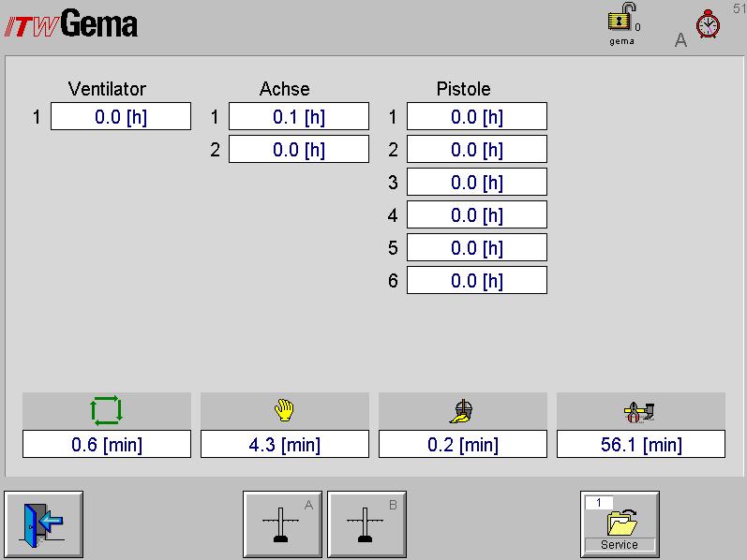Open the Service folder button
Image resolution: width=747 pixels, height=560 pixels.
point(620,524)
